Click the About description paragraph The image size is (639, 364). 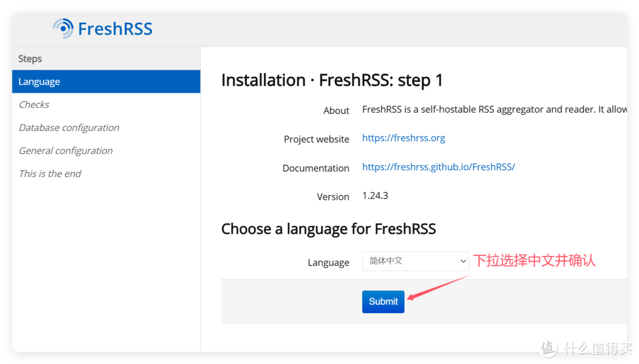(x=494, y=109)
